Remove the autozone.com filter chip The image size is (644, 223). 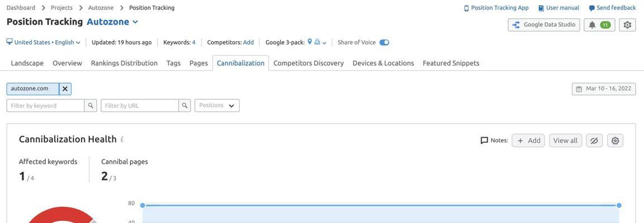point(65,89)
